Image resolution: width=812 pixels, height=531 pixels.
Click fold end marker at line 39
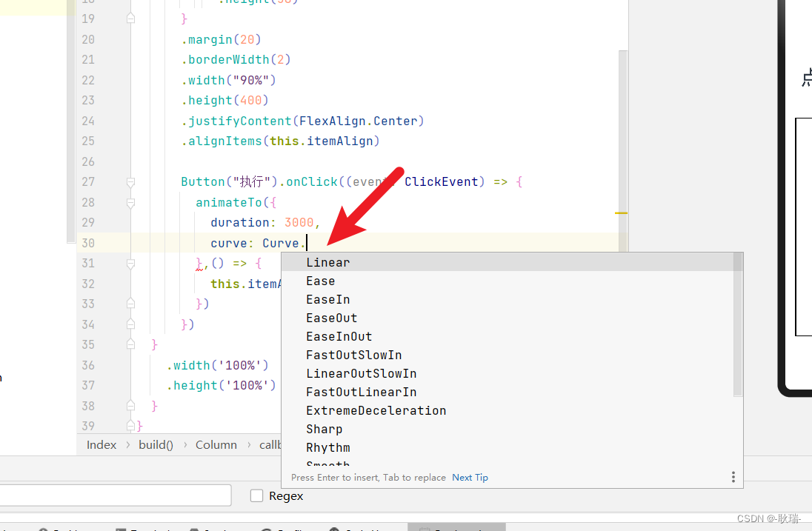point(130,426)
